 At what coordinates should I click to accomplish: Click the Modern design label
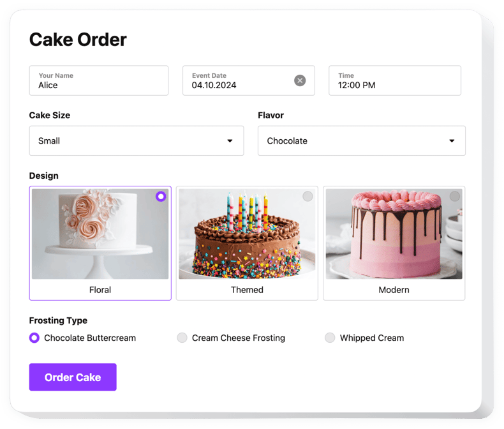394,290
